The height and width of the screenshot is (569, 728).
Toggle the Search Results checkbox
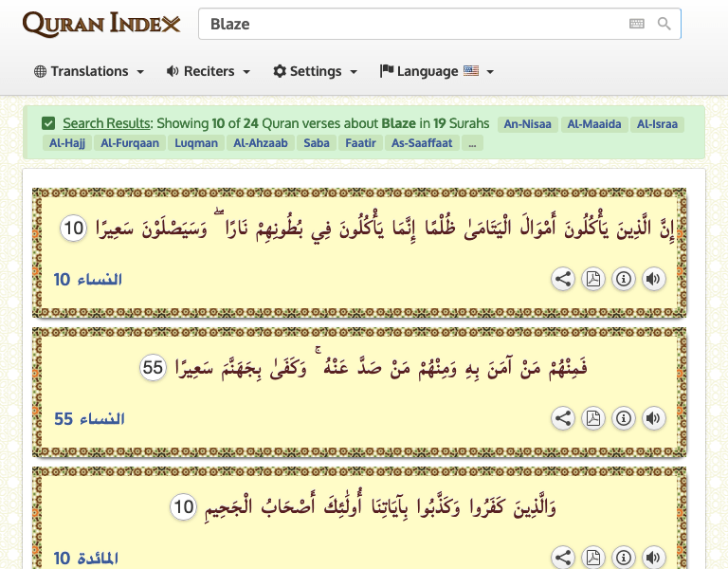48,123
